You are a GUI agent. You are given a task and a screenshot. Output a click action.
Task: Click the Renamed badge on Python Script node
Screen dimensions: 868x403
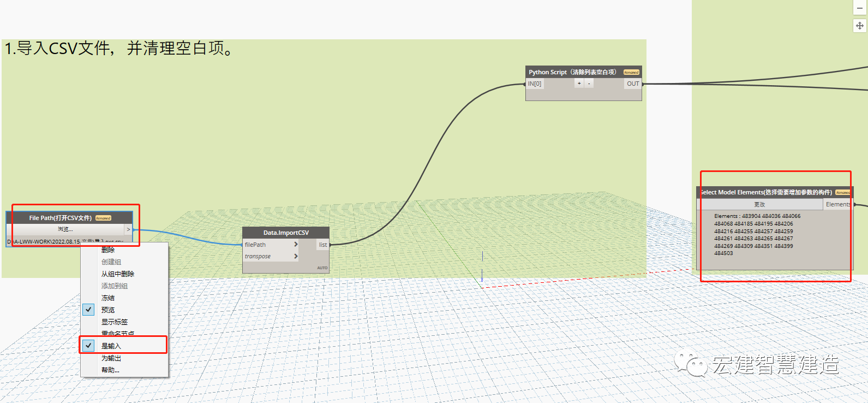(631, 72)
